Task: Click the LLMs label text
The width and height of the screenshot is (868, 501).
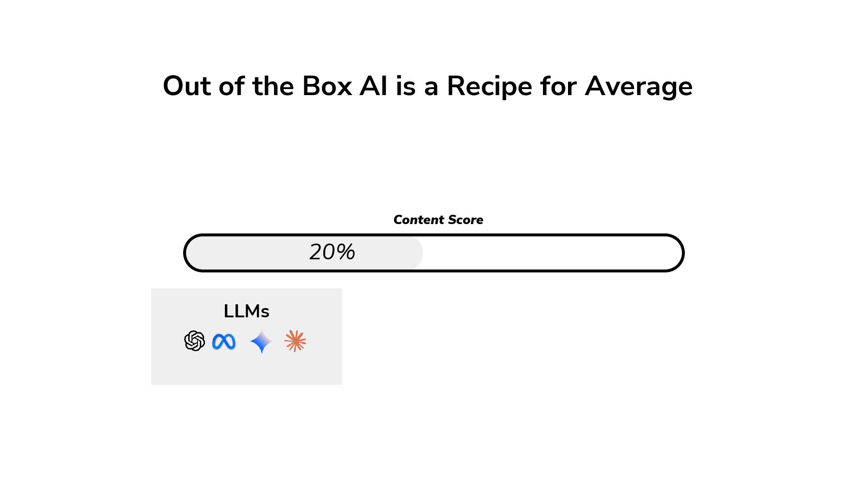Action: pos(246,311)
